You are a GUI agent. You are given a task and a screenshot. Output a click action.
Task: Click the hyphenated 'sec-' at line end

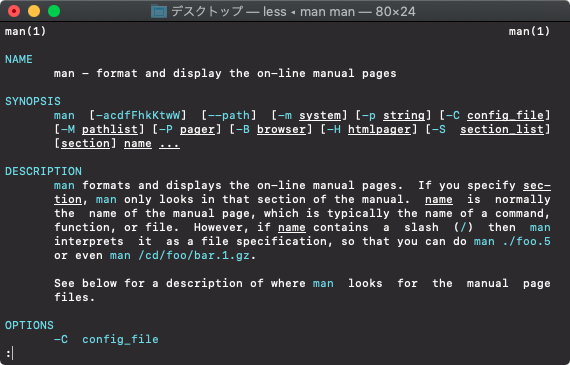click(537, 185)
